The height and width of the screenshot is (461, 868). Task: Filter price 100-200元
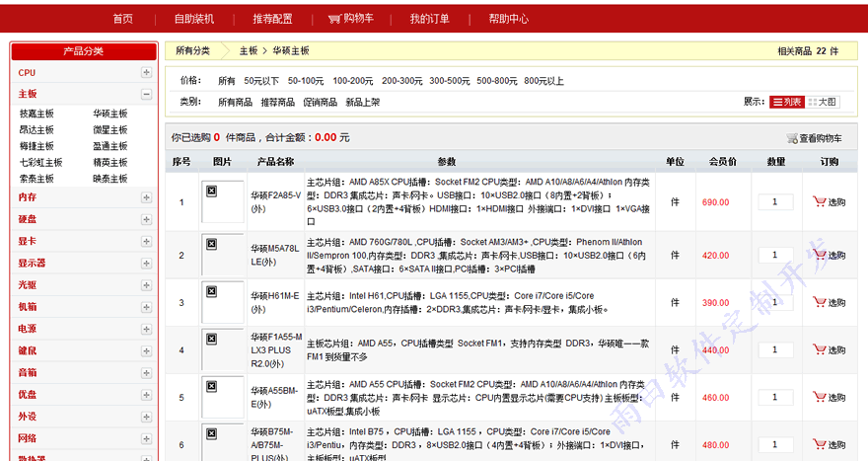(x=353, y=81)
